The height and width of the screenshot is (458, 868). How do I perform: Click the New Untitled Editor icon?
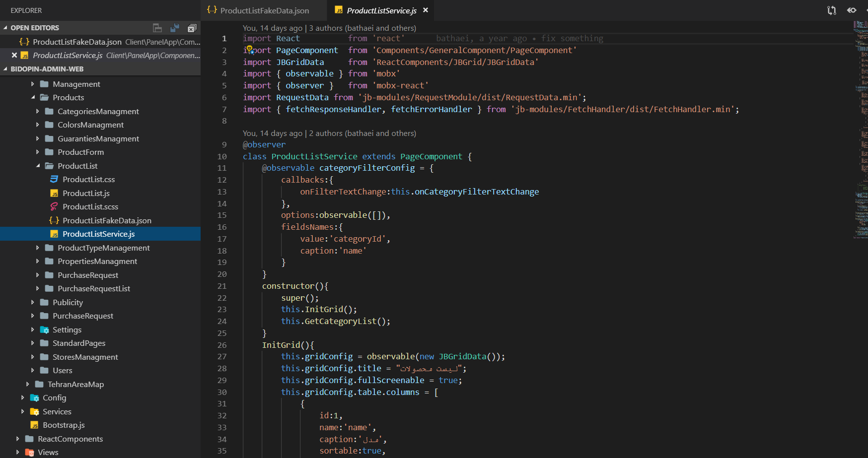[x=157, y=28]
